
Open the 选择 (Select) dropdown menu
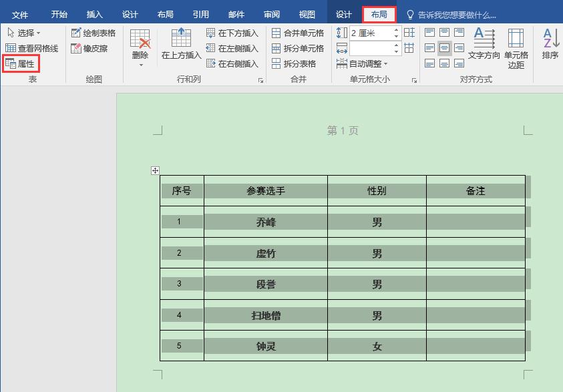(x=23, y=31)
